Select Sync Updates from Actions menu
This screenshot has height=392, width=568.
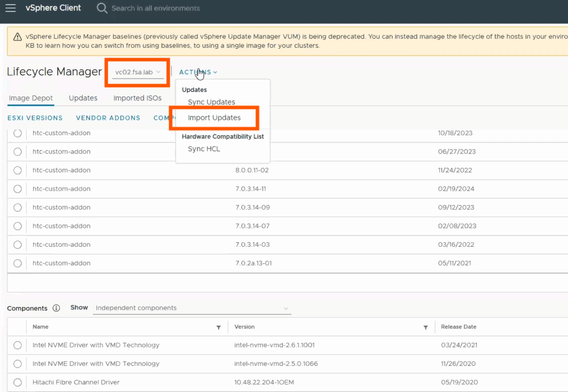tap(211, 102)
